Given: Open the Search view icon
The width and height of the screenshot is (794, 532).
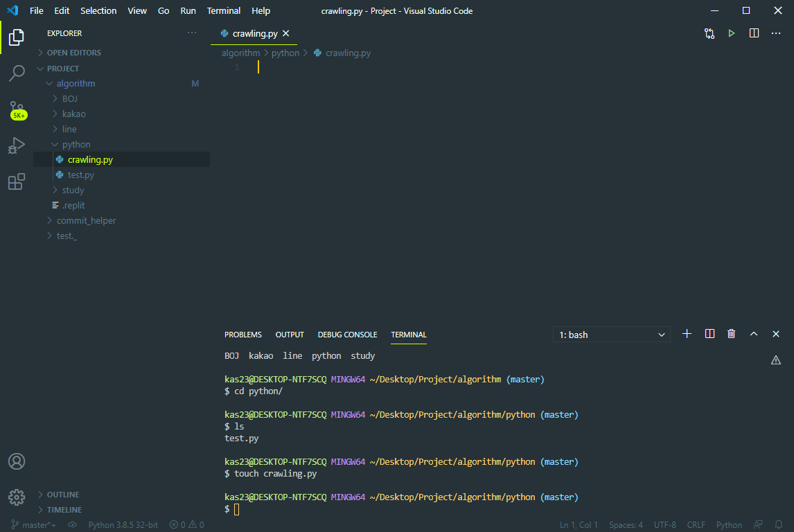Looking at the screenshot, I should (x=16, y=73).
